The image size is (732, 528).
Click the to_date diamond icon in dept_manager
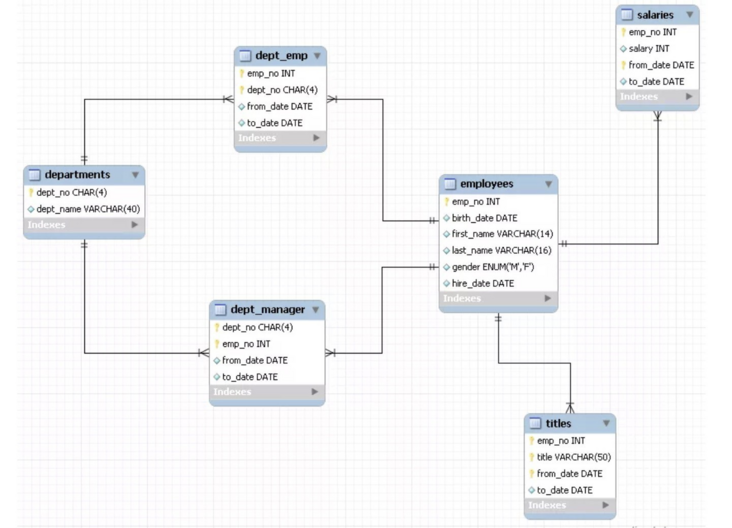(x=217, y=377)
